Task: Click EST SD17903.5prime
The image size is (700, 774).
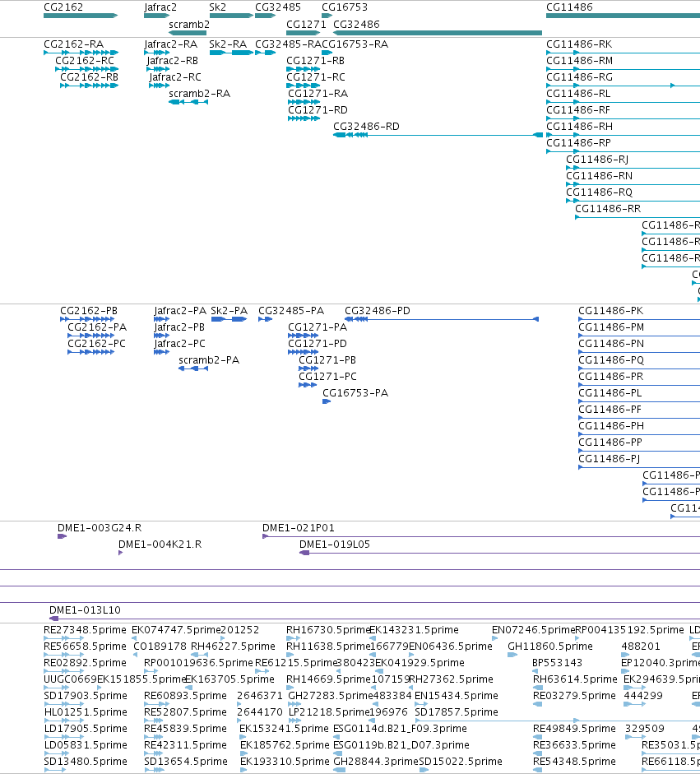Action: point(86,696)
